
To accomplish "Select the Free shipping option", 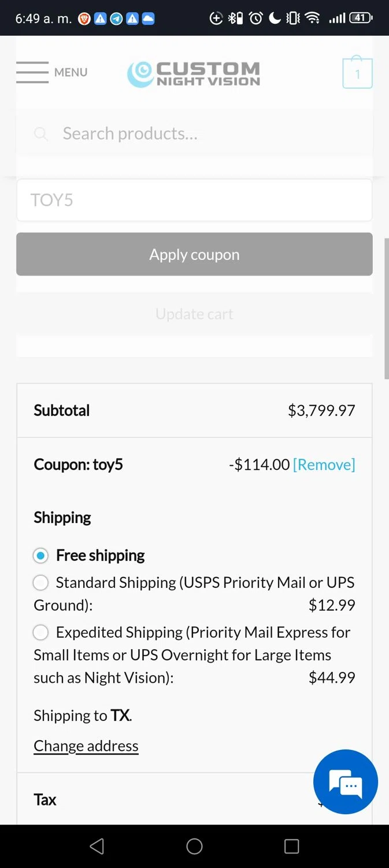I will tap(40, 556).
